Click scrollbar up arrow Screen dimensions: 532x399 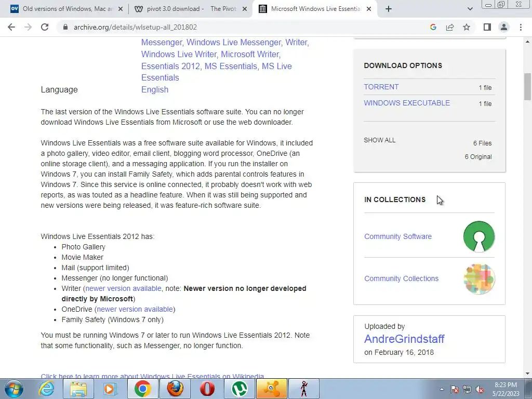527,42
